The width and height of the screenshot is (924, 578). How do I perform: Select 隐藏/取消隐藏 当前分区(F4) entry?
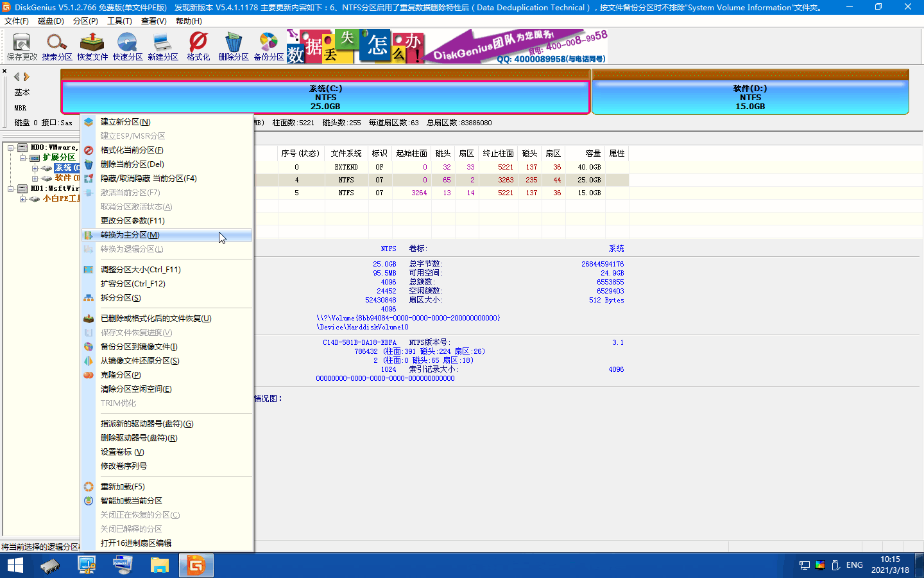(167, 179)
